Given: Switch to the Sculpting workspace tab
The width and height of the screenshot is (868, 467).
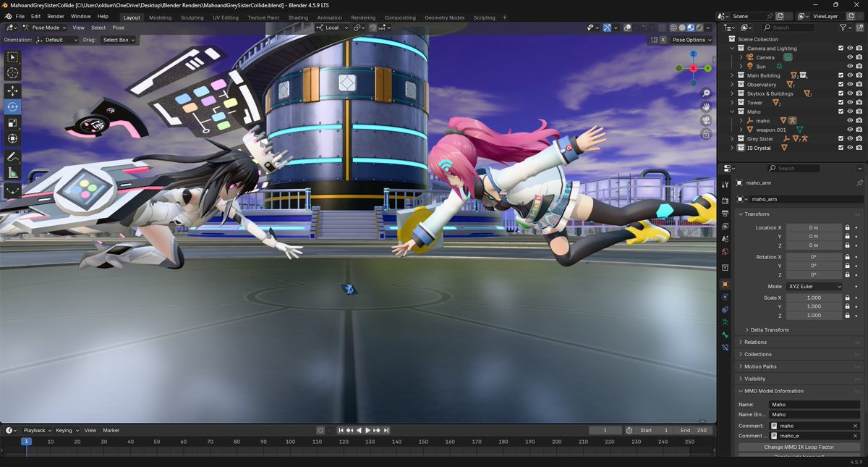Looking at the screenshot, I should pyautogui.click(x=192, y=17).
